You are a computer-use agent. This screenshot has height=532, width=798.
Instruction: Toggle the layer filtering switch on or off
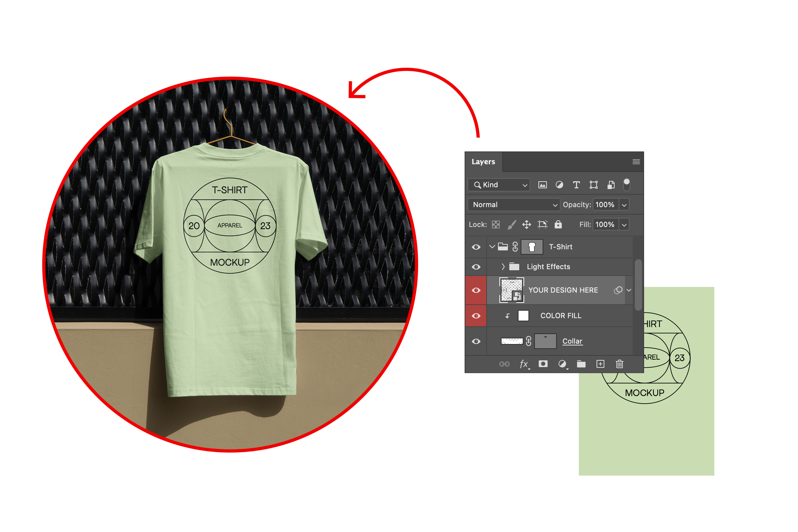(x=627, y=184)
